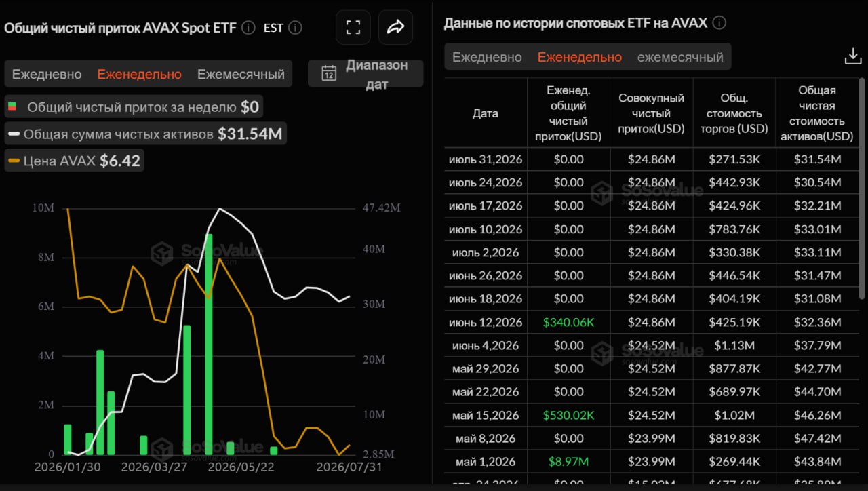Open info icon beside history table title
The image size is (868, 491).
click(719, 23)
